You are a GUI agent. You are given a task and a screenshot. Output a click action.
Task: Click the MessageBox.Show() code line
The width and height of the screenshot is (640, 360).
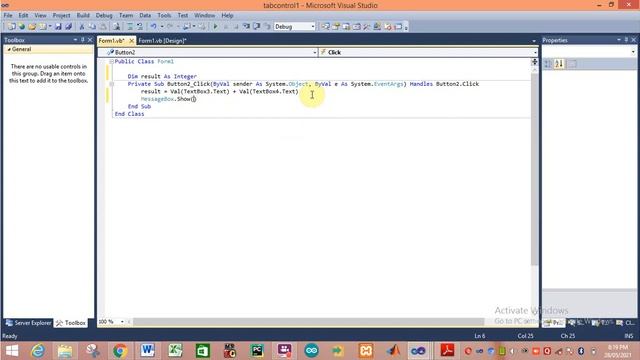tap(168, 99)
